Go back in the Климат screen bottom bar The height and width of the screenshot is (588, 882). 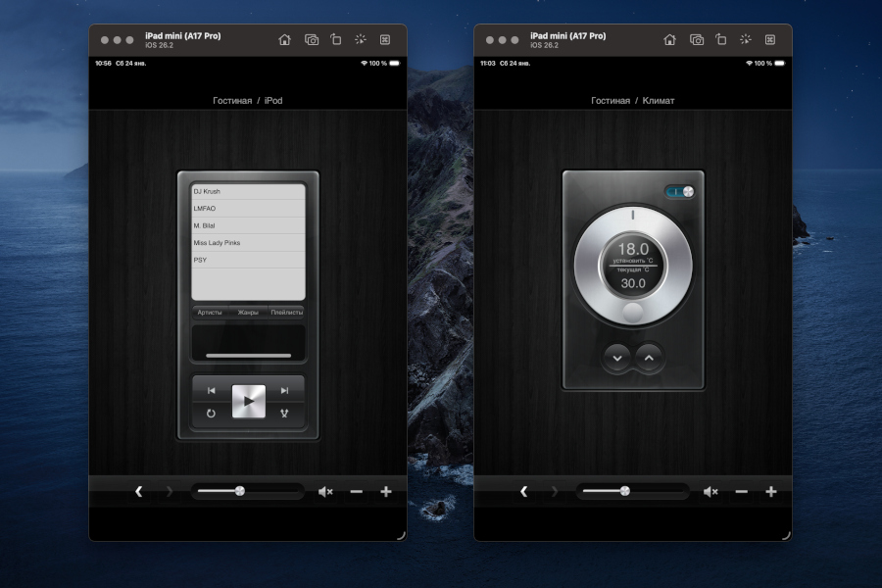point(524,491)
